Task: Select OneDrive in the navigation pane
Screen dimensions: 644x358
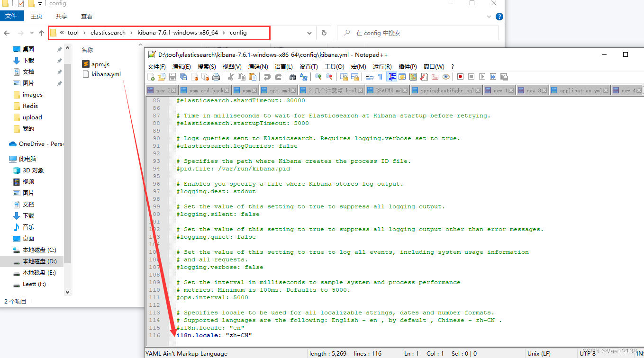Action: coord(36,144)
